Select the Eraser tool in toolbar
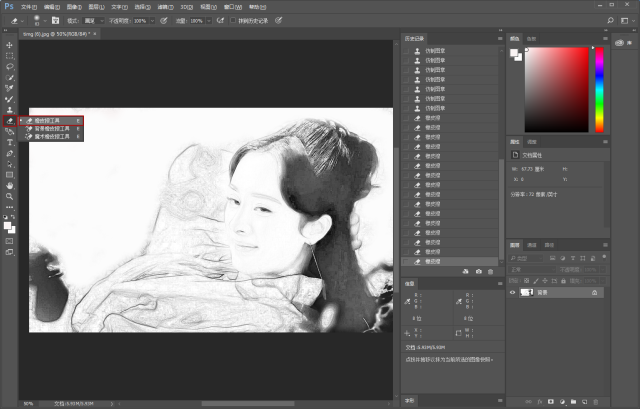This screenshot has height=409, width=640. tap(9, 121)
